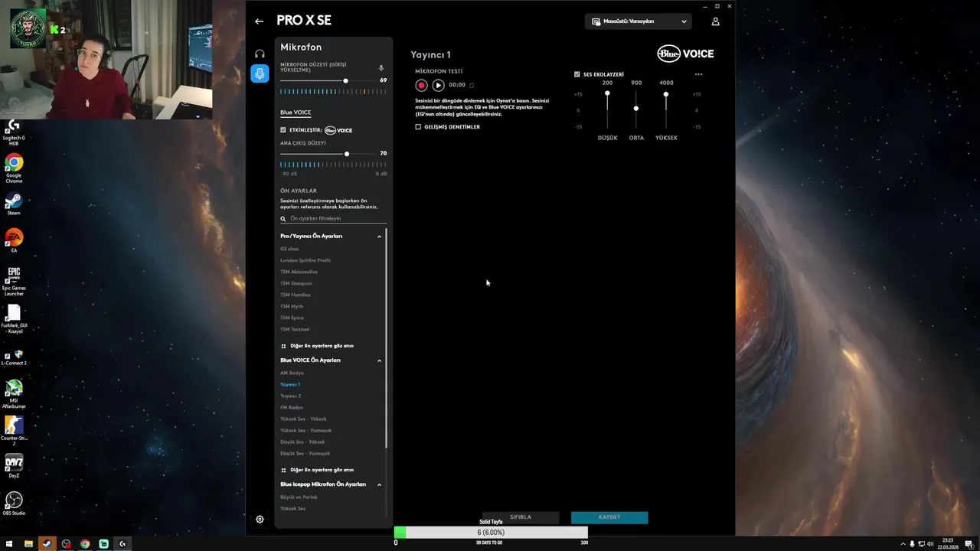
Task: Open FurMark_GUI shortcut on desktop
Action: click(14, 319)
